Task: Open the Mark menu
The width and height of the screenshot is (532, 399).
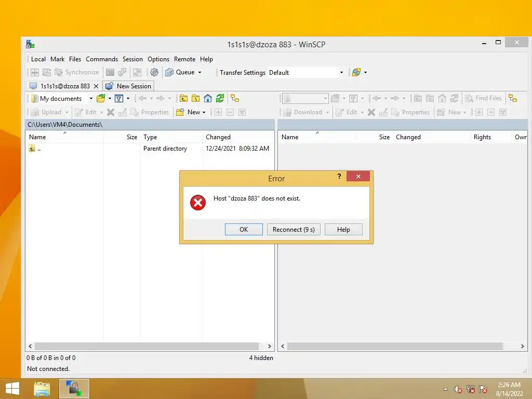Action: click(57, 59)
